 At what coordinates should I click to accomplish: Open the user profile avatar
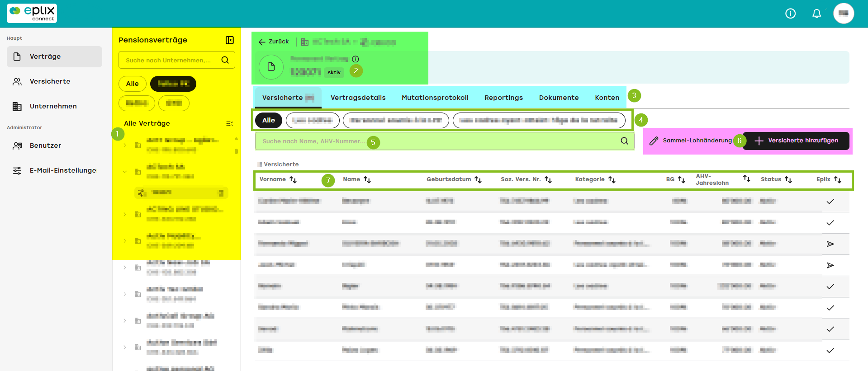[844, 14]
